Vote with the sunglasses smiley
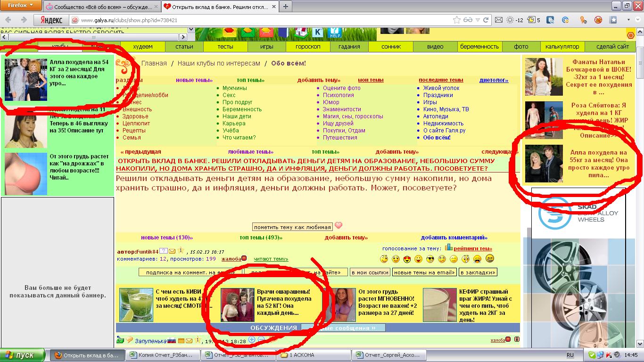Image resolution: width=644 pixels, height=362 pixels. tap(430, 259)
